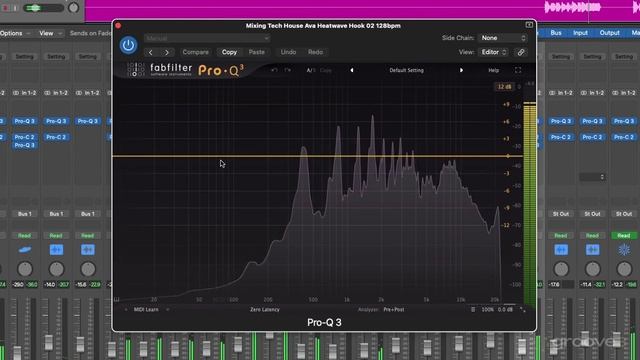Open the MIDI Learn dropdown arrow

coord(167,309)
